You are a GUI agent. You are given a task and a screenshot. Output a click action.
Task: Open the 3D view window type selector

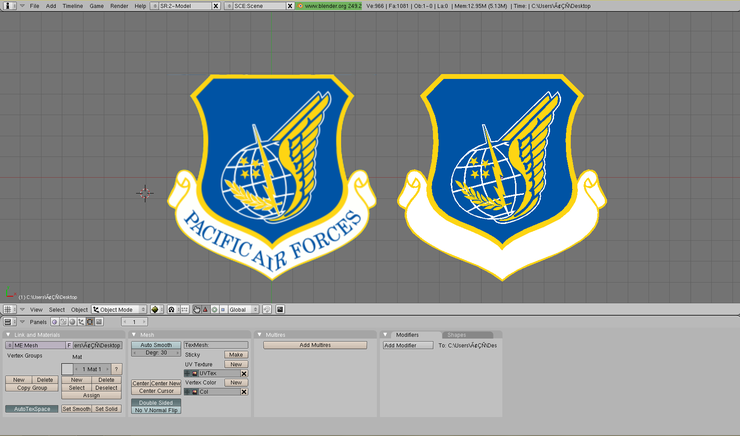[10, 310]
